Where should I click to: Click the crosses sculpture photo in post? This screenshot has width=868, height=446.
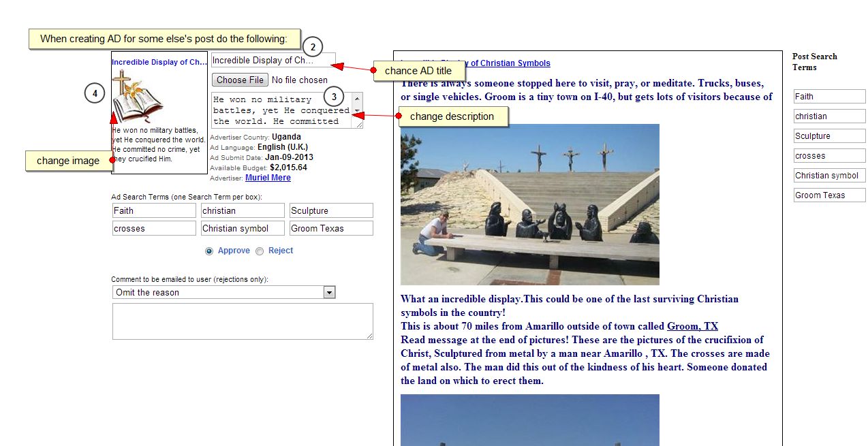pos(529,204)
